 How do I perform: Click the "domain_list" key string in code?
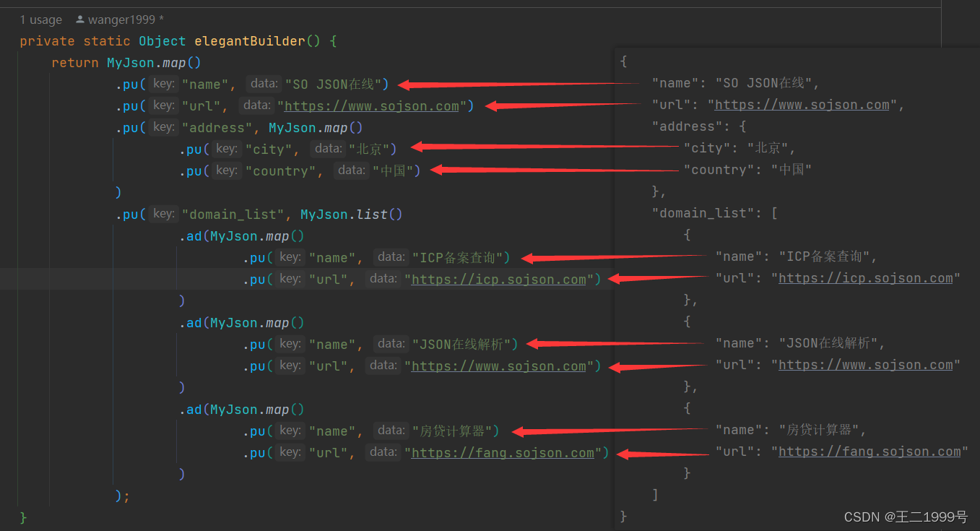[233, 214]
